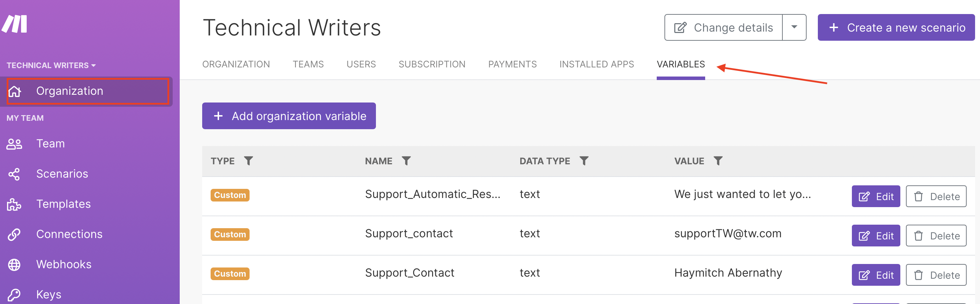
Task: Click the chain link icon beside Connections
Action: point(14,234)
